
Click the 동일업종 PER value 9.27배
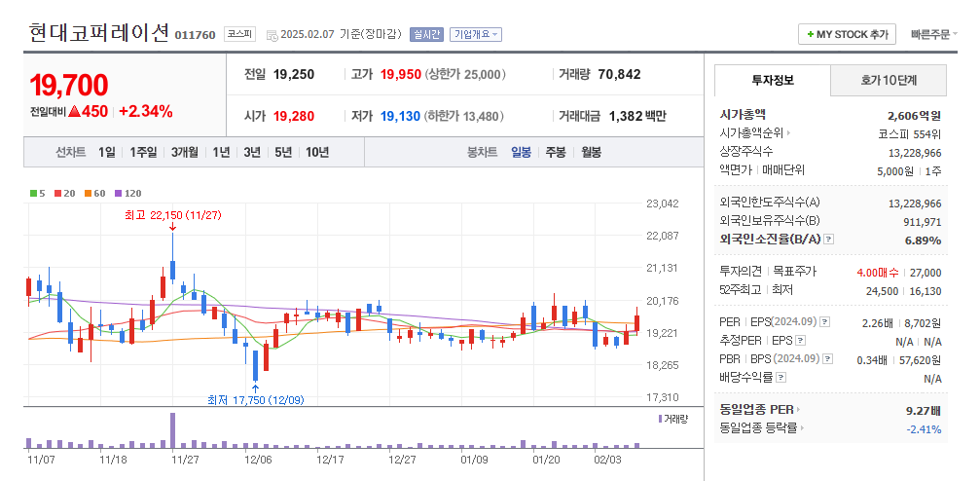(x=924, y=410)
